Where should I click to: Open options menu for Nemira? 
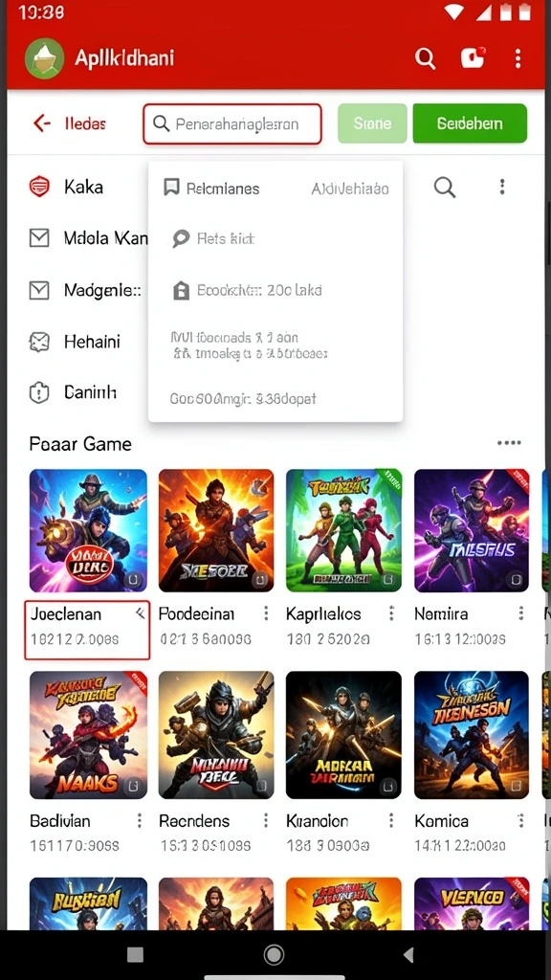[520, 613]
